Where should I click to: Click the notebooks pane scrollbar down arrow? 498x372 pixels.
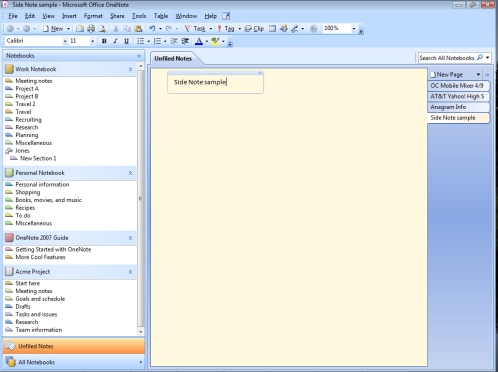coord(141,332)
